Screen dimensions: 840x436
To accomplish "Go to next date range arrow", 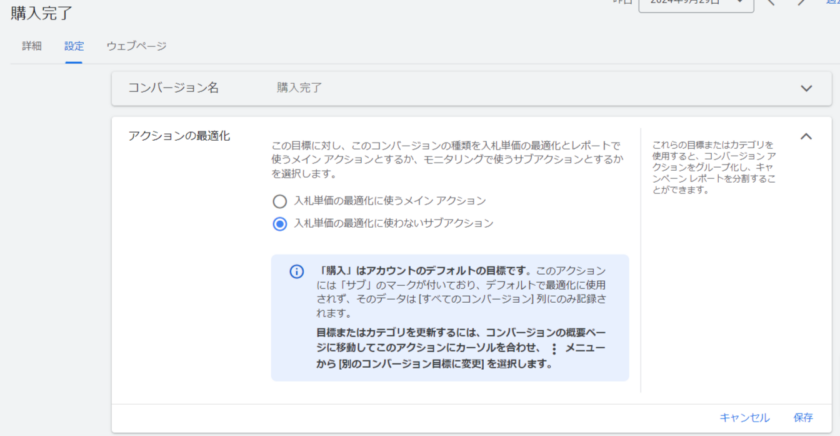I will click(801, 4).
